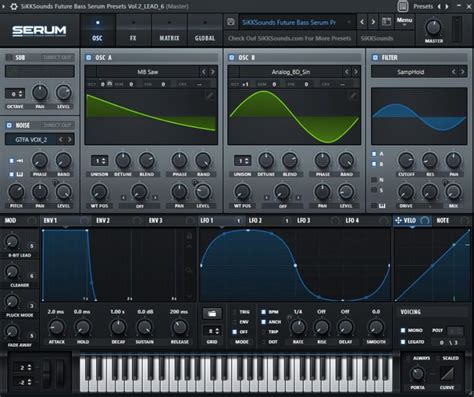Open the MATRIX tab

(x=169, y=31)
